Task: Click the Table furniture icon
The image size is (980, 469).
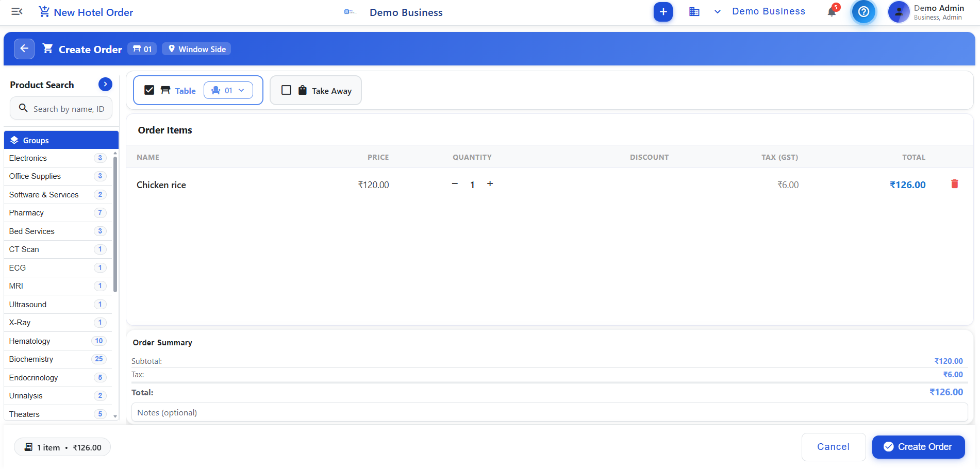Action: (x=165, y=90)
